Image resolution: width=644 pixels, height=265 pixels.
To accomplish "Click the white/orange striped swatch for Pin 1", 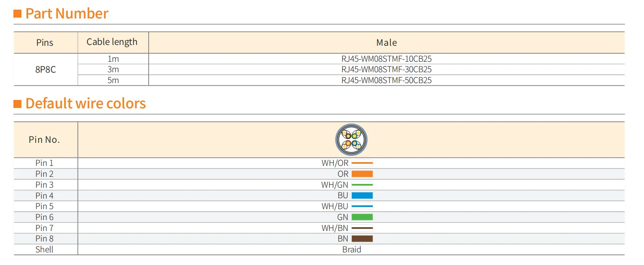I will pos(362,163).
